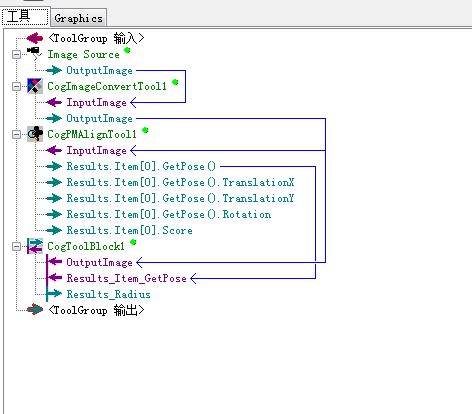
Task: Switch to the Graphics tab
Action: 79,18
